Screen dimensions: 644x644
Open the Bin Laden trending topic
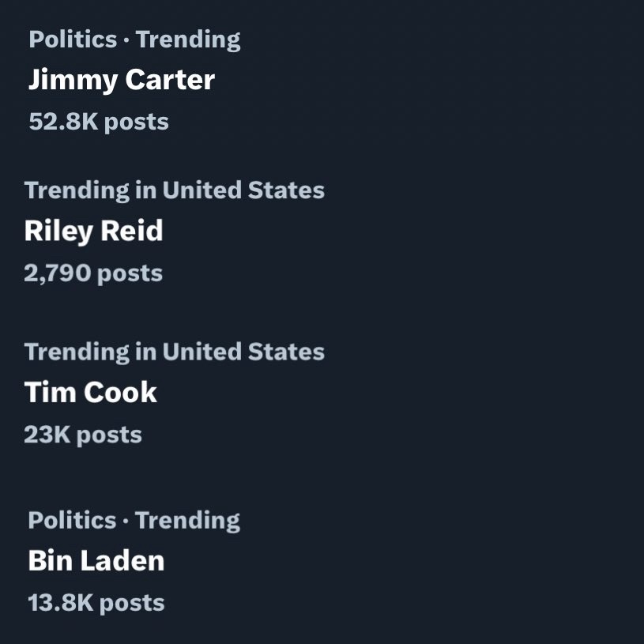point(96,560)
